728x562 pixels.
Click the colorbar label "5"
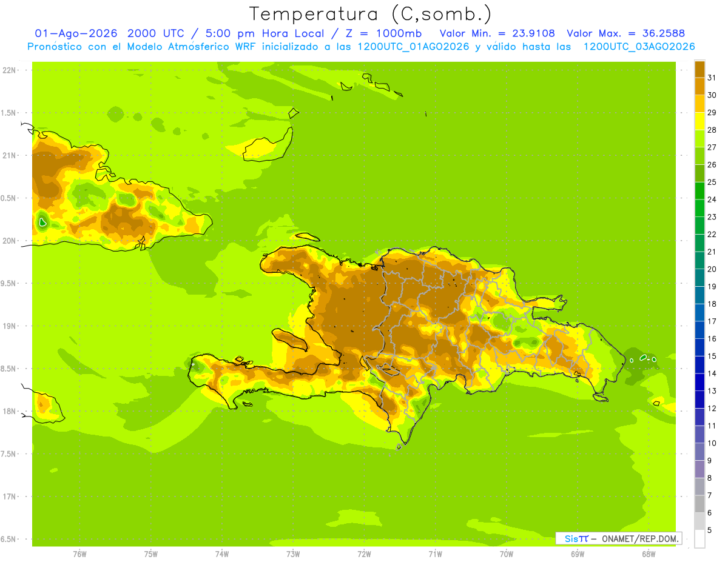[710, 530]
